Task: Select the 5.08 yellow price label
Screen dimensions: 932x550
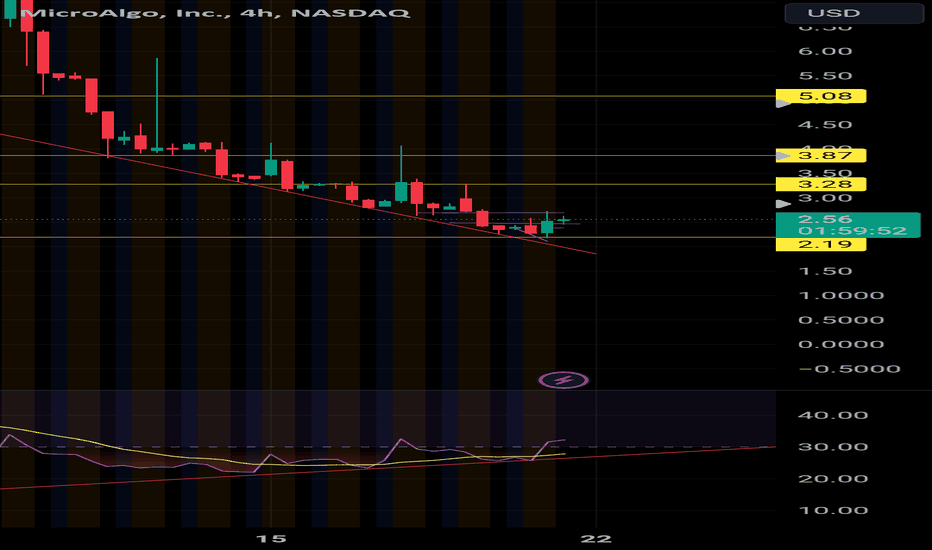Action: tap(821, 96)
